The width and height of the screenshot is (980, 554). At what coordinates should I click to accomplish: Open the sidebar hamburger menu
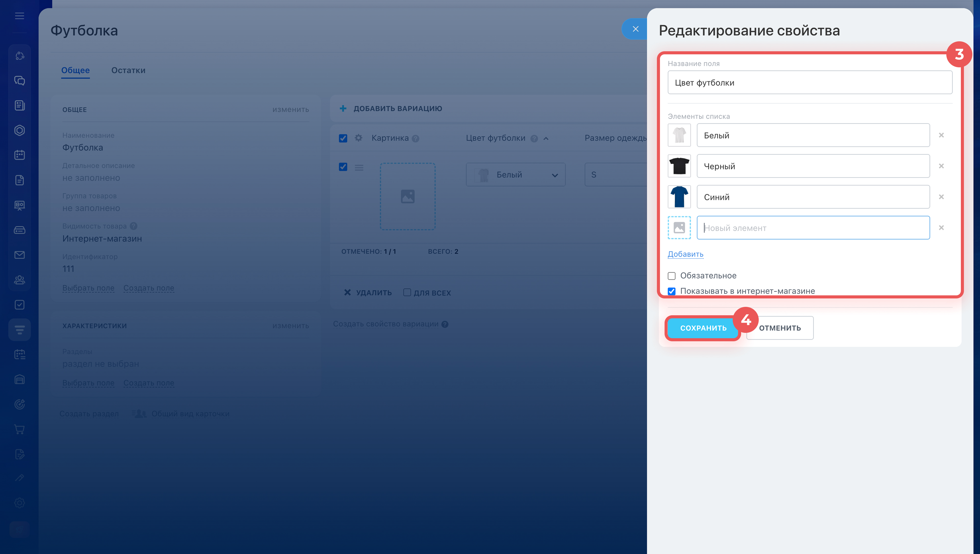pos(19,16)
